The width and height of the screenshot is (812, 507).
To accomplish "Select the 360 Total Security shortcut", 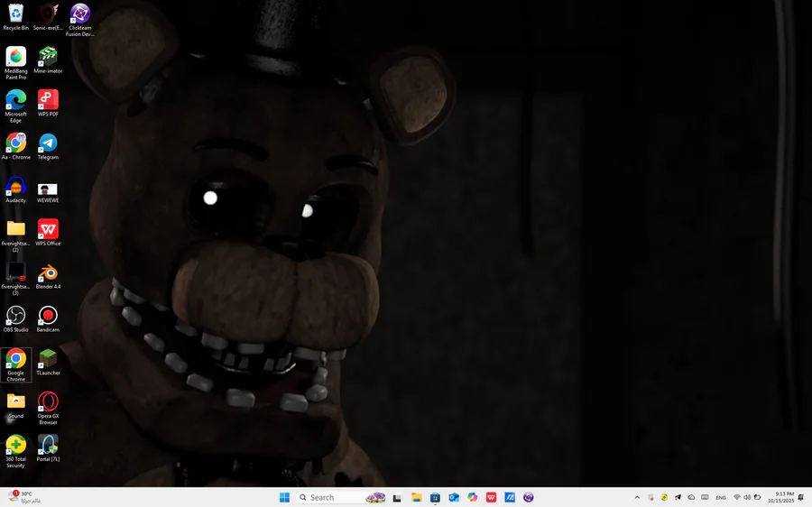I will tap(15, 450).
